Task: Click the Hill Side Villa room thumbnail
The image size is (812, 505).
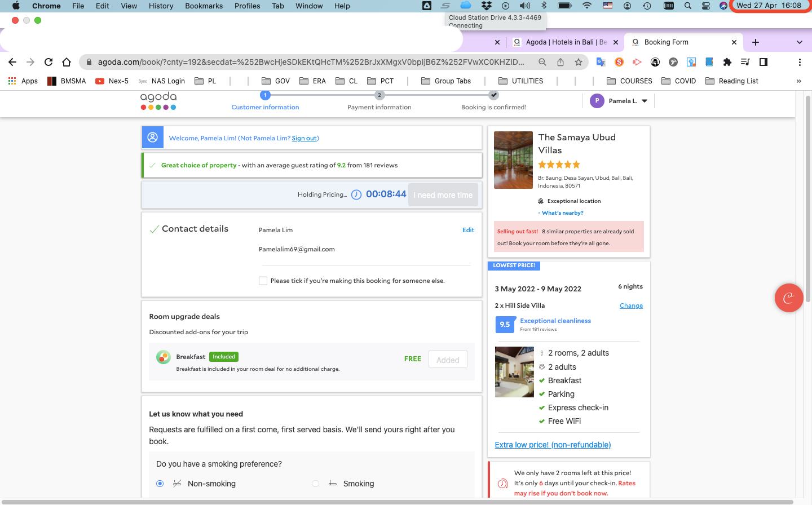Action: click(514, 372)
